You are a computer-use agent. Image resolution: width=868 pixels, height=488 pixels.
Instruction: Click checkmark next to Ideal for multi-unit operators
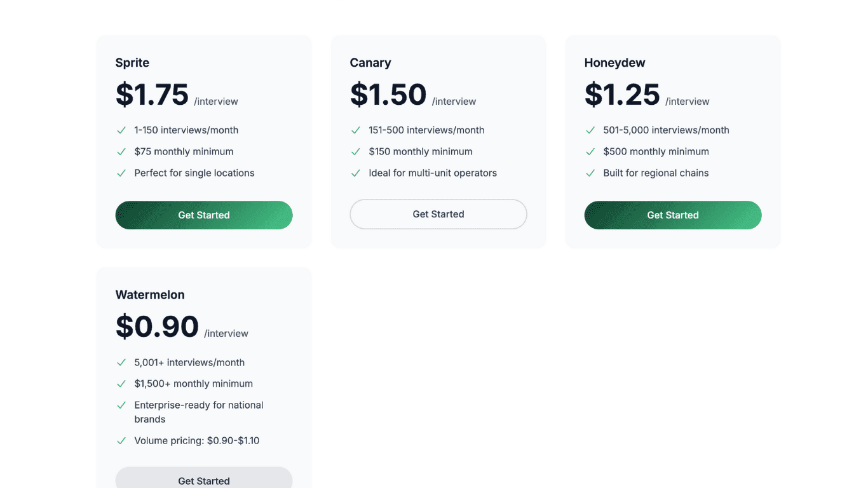[356, 173]
